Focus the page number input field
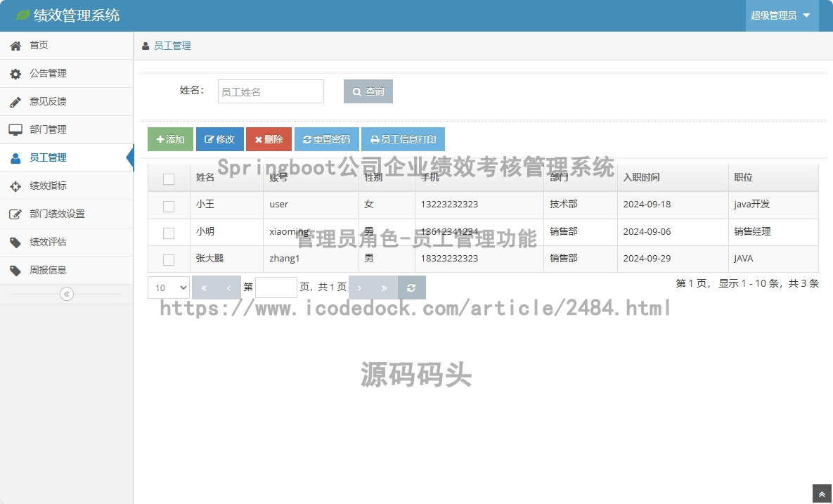The height and width of the screenshot is (504, 833). (276, 287)
